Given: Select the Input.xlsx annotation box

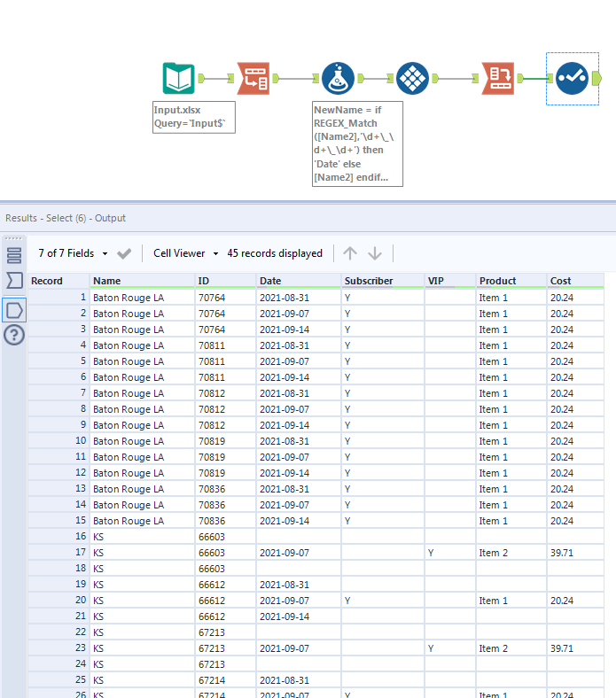Looking at the screenshot, I should tap(195, 118).
